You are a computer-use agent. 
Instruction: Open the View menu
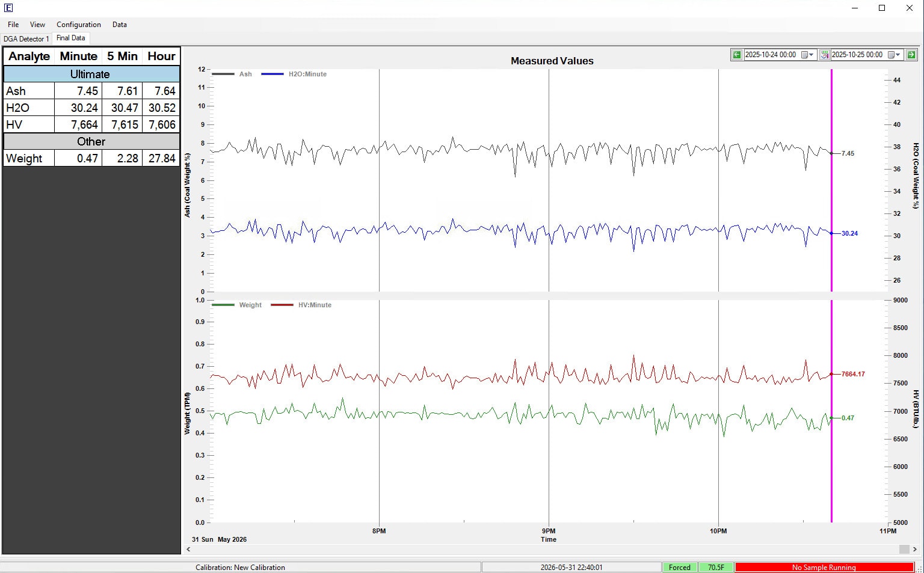pyautogui.click(x=37, y=25)
